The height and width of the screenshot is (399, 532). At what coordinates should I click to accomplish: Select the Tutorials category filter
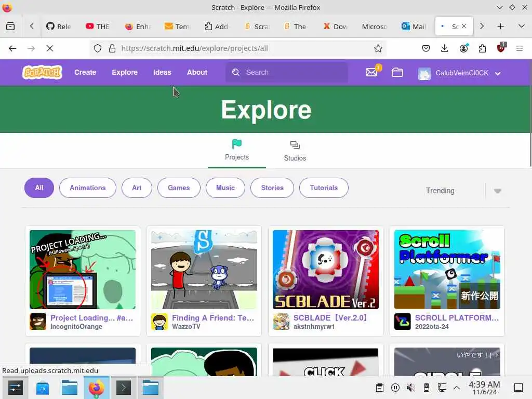pyautogui.click(x=324, y=188)
